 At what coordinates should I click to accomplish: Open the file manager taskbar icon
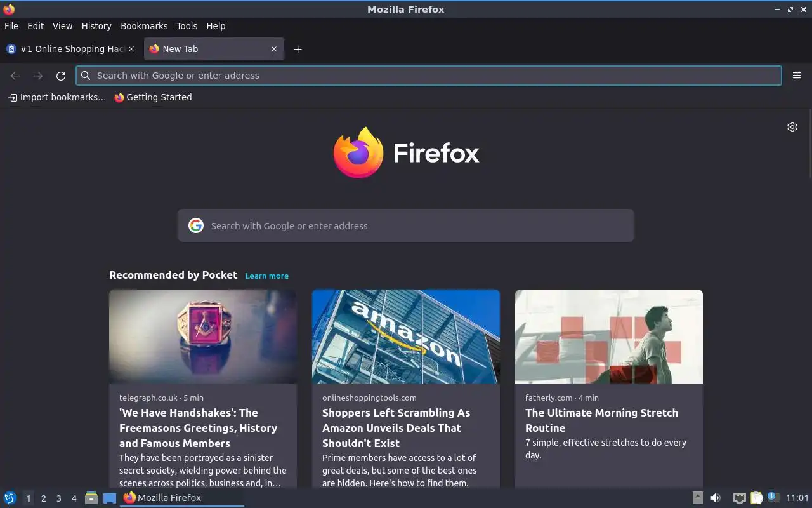click(x=91, y=498)
